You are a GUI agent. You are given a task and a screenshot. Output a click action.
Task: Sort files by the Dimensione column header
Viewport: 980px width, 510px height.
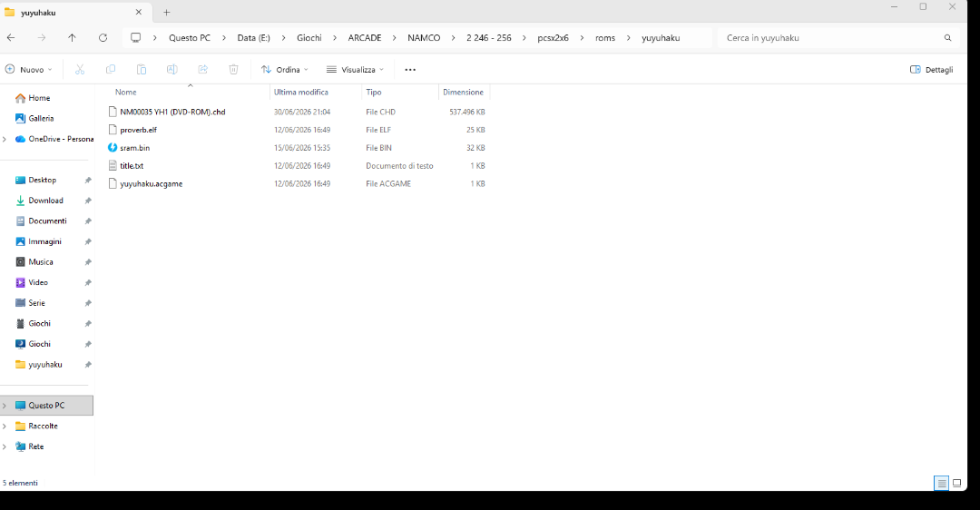pos(463,93)
